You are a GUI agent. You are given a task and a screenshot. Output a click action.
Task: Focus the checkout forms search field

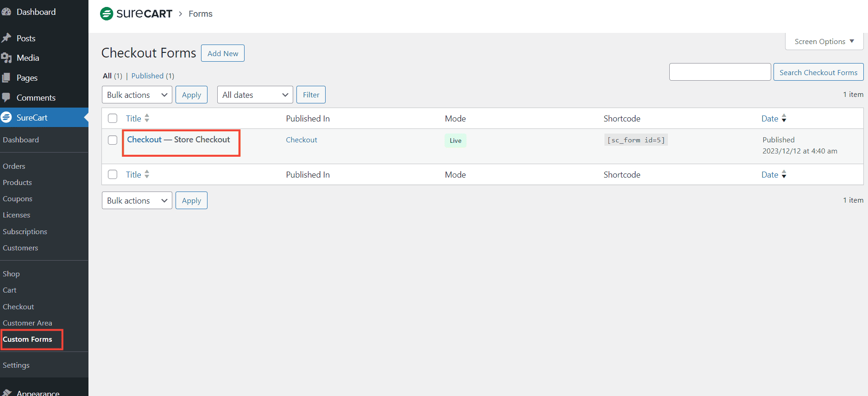point(720,72)
